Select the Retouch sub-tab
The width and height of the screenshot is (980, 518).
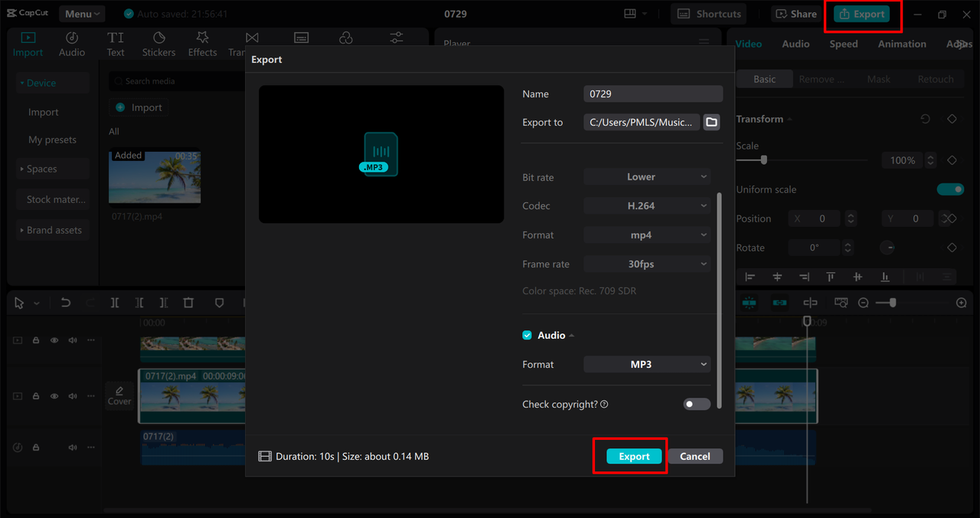(936, 79)
